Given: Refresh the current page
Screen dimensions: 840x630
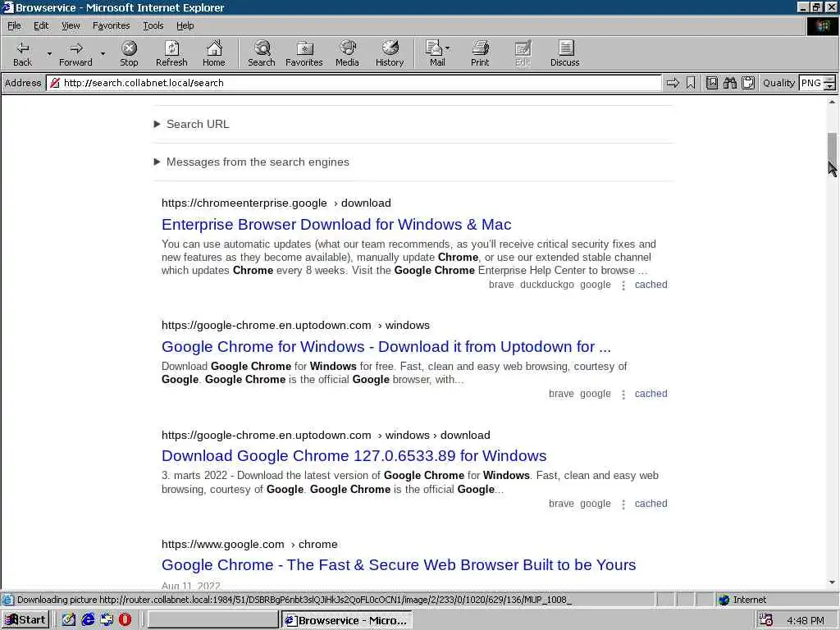Looking at the screenshot, I should [x=171, y=53].
